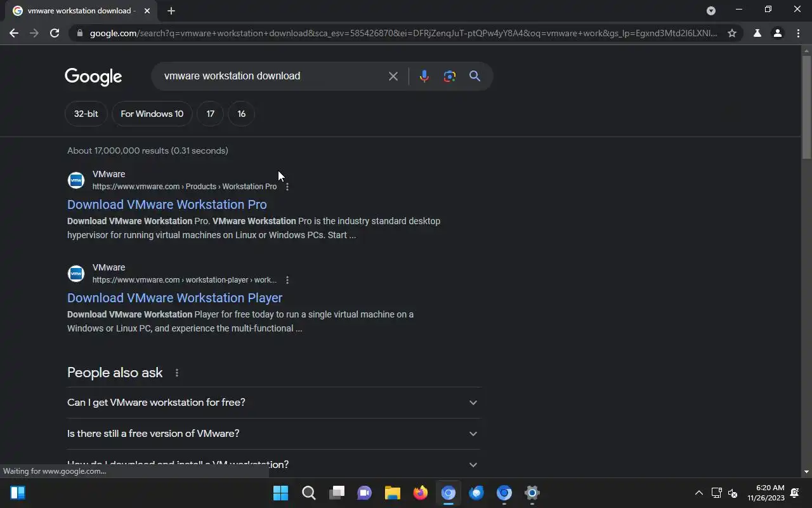
Task: Select the 32-bit filter chip
Action: click(86, 114)
